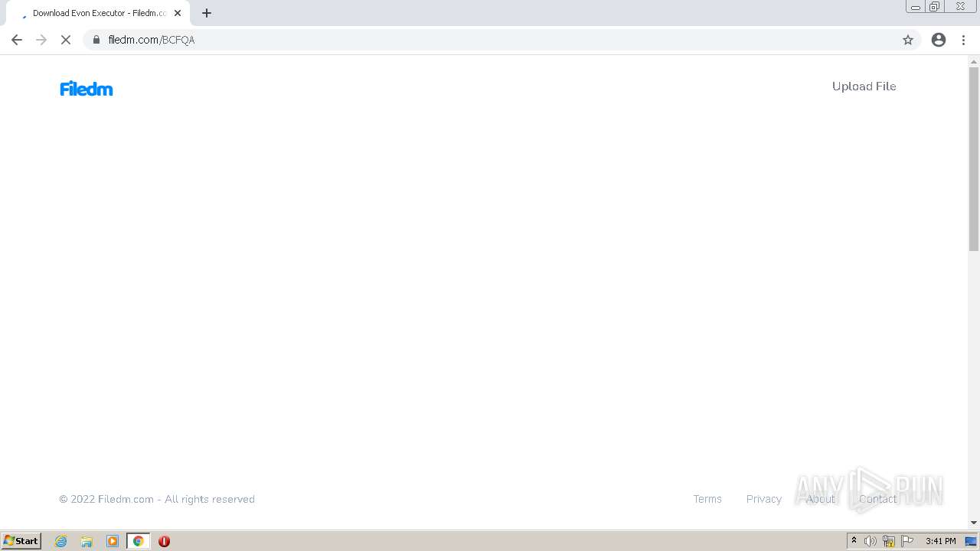The image size is (980, 551).
Task: Click the scrollbar up arrow
Action: (x=974, y=61)
